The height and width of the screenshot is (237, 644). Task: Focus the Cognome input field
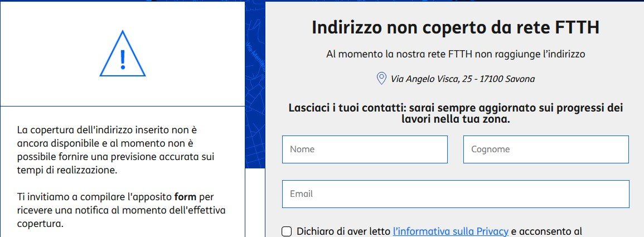(546, 149)
